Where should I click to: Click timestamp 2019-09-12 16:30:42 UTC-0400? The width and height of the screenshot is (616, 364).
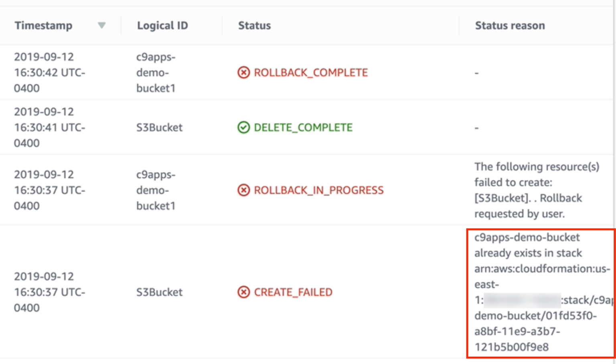(x=50, y=73)
